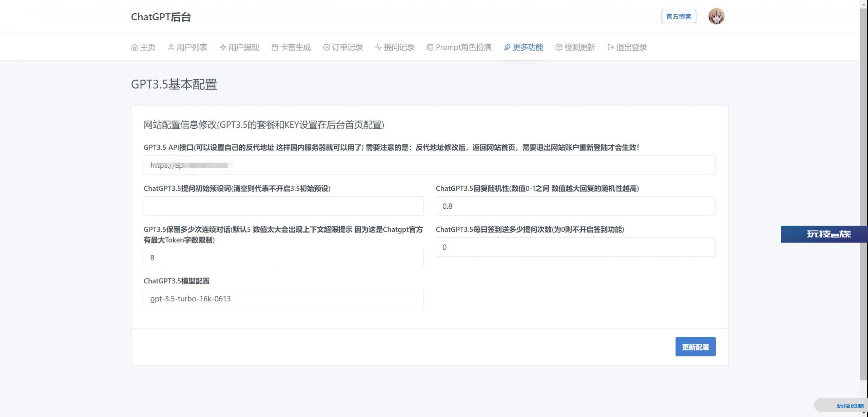Click the 更新配置 button
The width and height of the screenshot is (868, 417).
[x=695, y=347]
